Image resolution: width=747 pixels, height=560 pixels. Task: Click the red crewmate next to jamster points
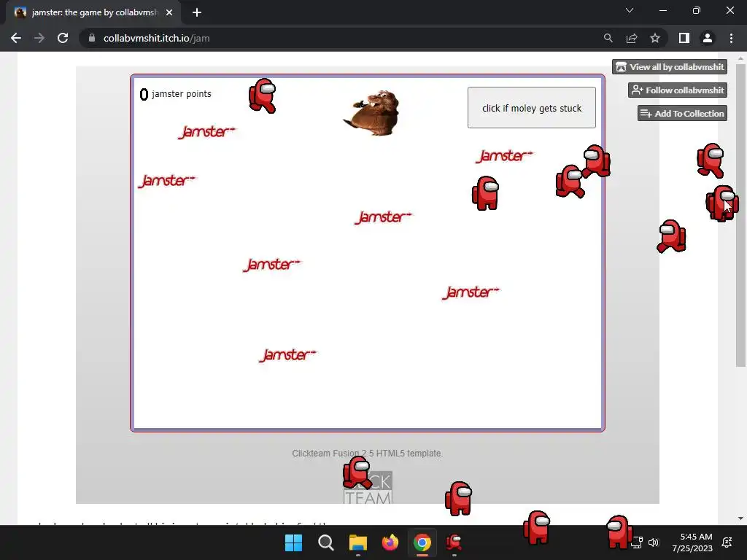pyautogui.click(x=263, y=96)
